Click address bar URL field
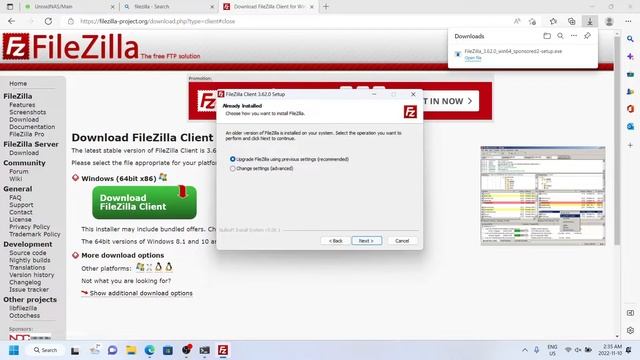The width and height of the screenshot is (640, 360). coord(286,21)
